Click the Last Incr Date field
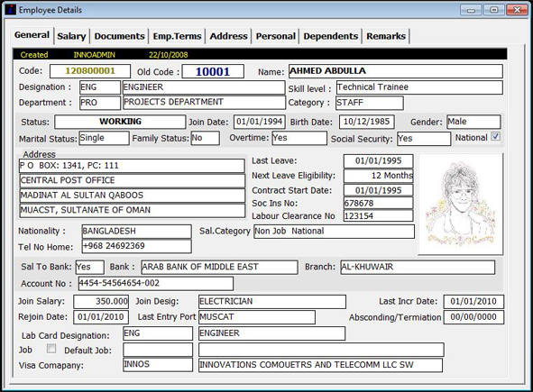Image resolution: width=533 pixels, height=392 pixels. tap(473, 302)
